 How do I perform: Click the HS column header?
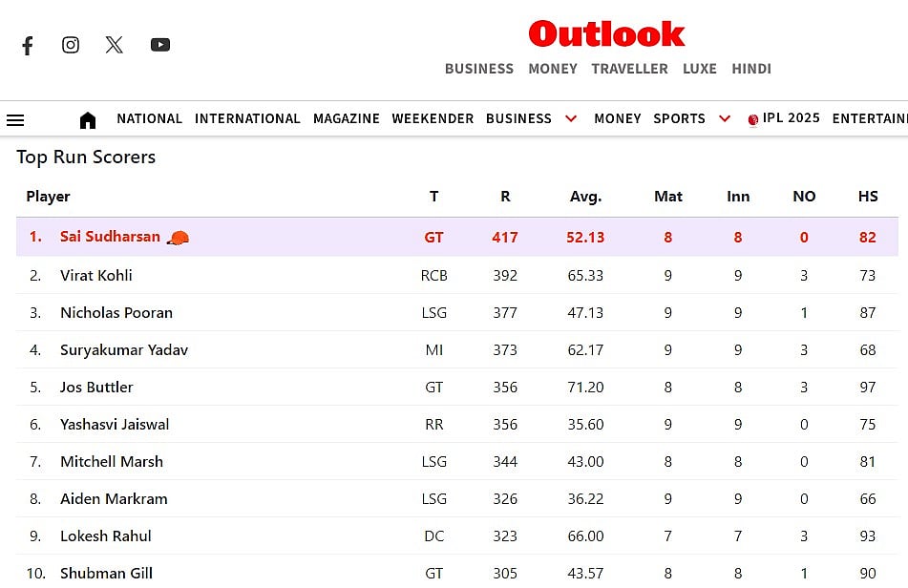[868, 197]
